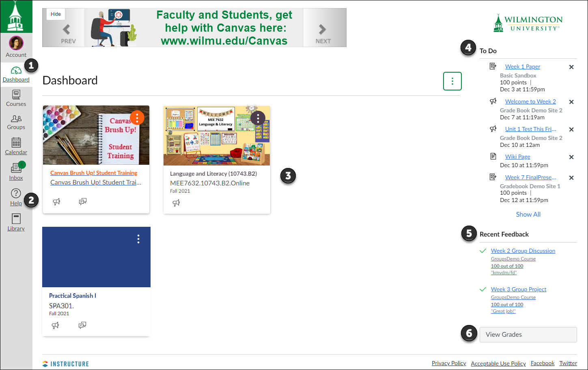
Task: Open the Calendar from the sidebar
Action: (x=16, y=146)
